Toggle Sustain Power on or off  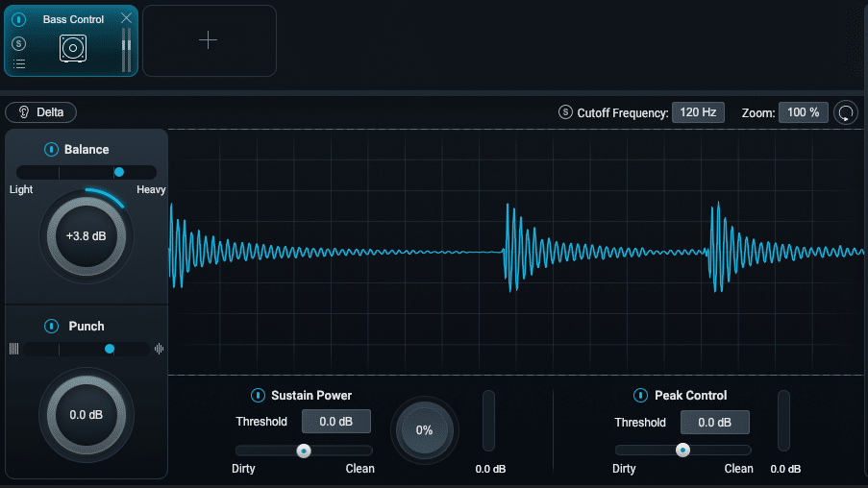(258, 395)
